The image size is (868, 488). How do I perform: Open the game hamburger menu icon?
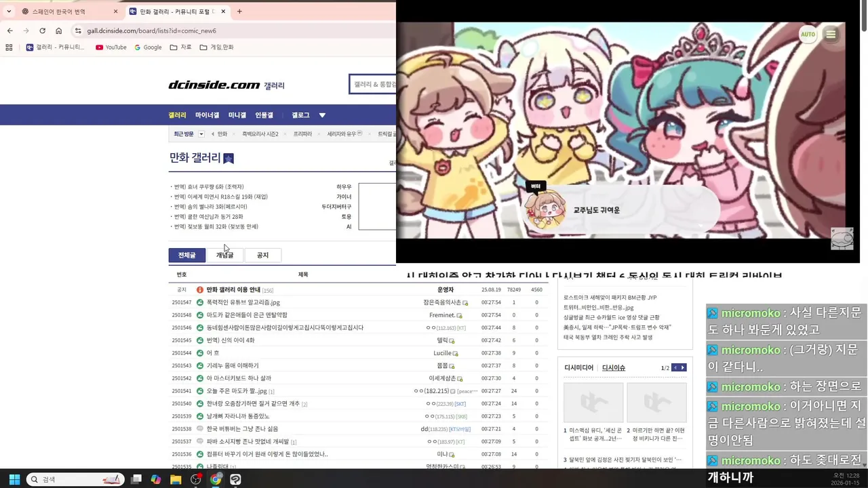tap(831, 34)
